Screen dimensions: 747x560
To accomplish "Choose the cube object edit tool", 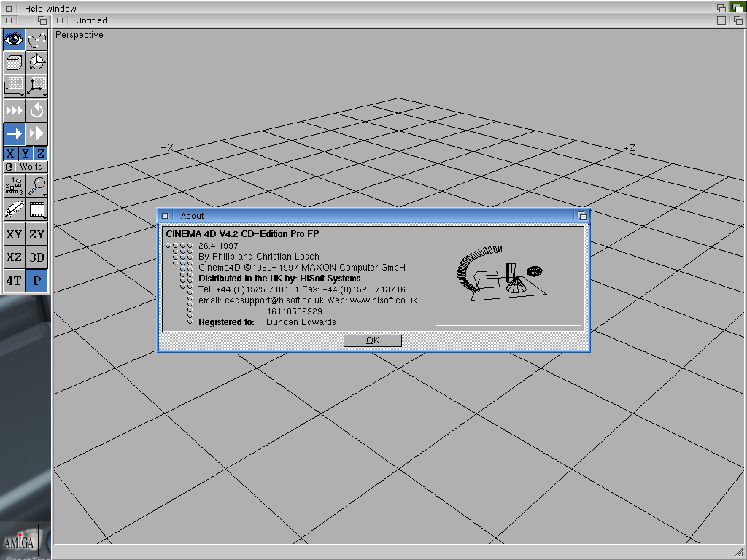I will 14,63.
